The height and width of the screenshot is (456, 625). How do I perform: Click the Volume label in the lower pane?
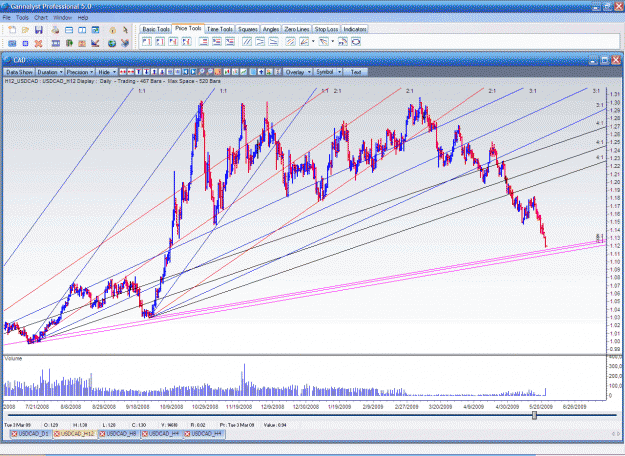coord(13,358)
